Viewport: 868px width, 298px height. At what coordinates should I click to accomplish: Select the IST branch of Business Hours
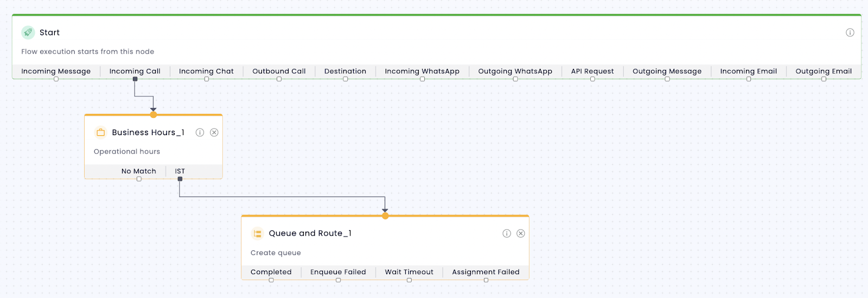tap(180, 171)
